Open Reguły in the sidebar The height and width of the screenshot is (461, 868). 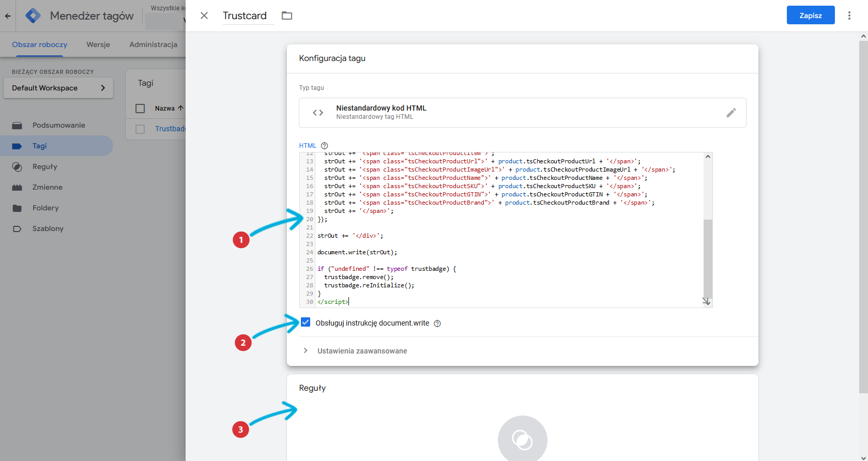point(57,166)
